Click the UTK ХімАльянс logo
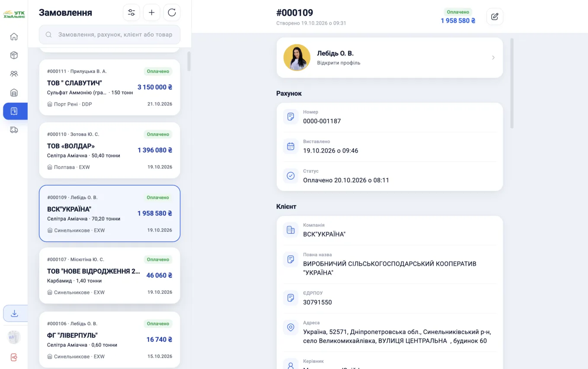 tap(14, 14)
